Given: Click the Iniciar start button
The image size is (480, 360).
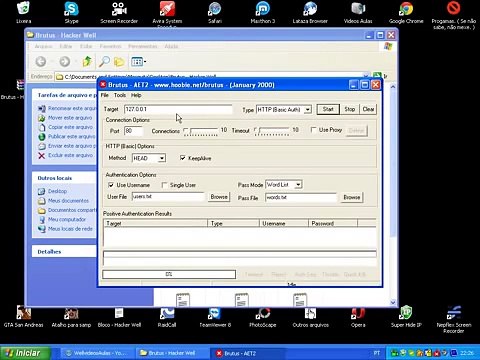Looking at the screenshot, I should point(25,353).
